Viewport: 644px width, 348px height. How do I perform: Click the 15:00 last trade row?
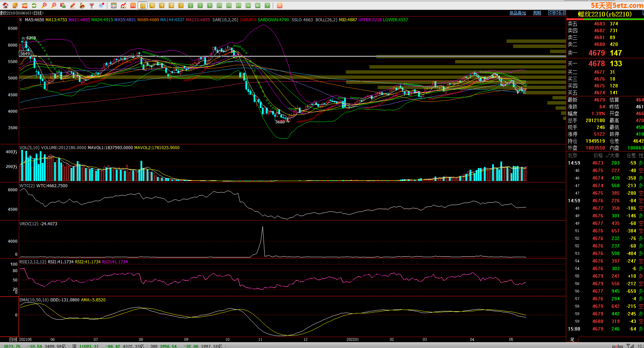point(605,329)
